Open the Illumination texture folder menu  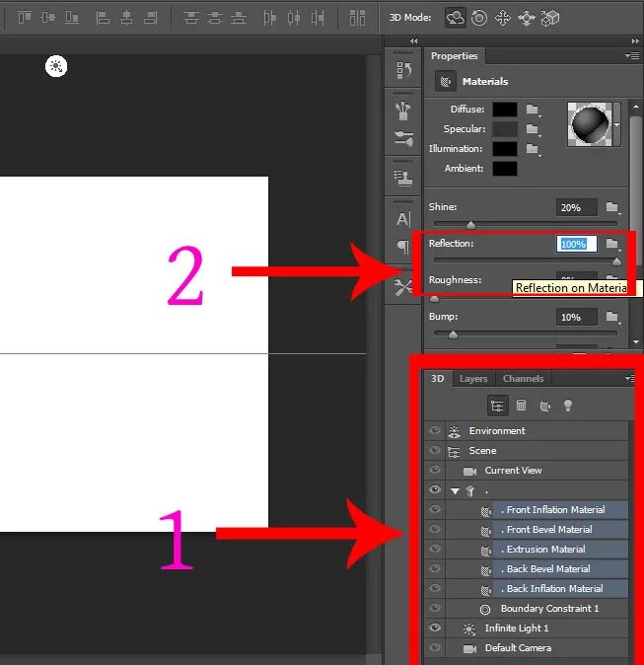click(533, 149)
